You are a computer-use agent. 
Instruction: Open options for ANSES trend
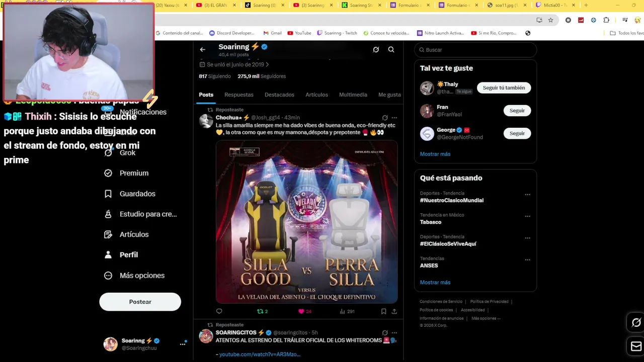527,260
